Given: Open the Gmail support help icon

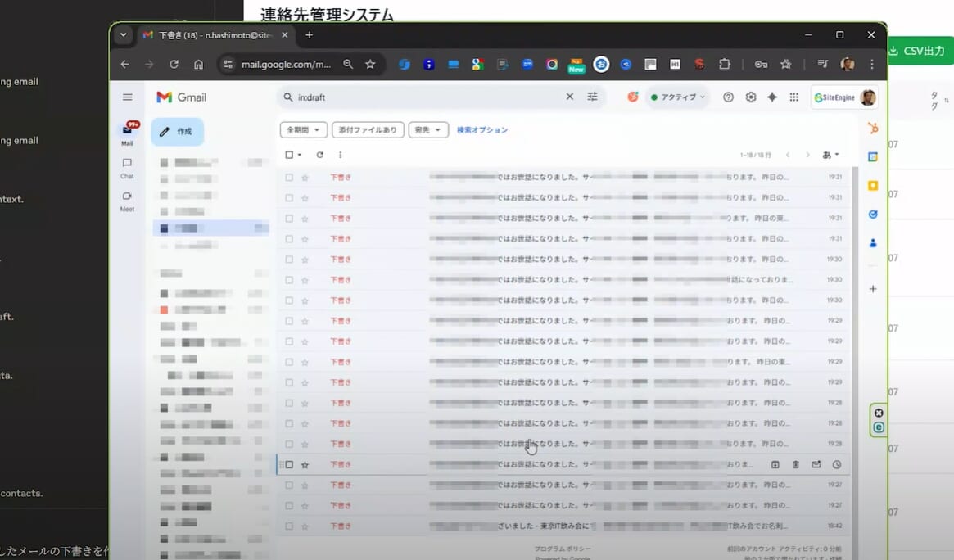Looking at the screenshot, I should [x=728, y=97].
